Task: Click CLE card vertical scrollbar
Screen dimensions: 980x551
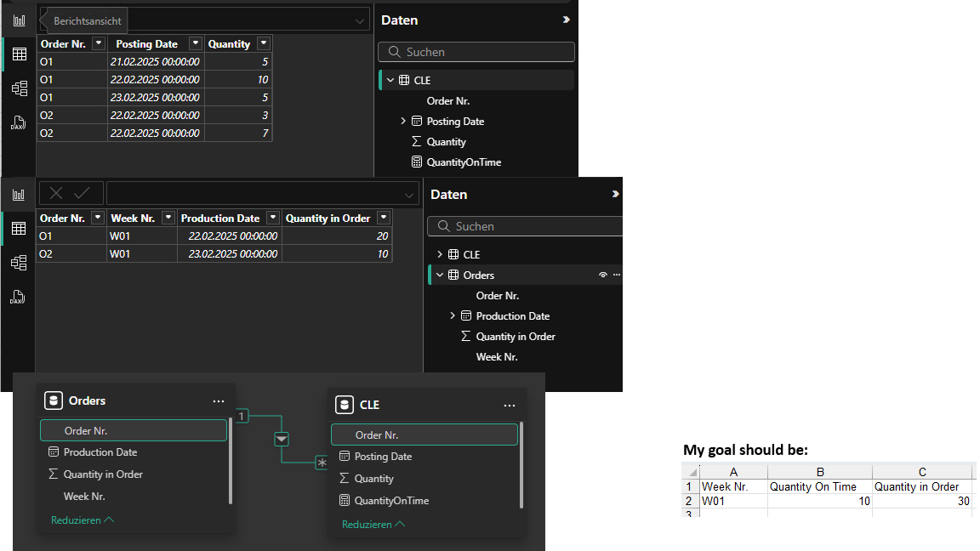Action: [x=521, y=465]
